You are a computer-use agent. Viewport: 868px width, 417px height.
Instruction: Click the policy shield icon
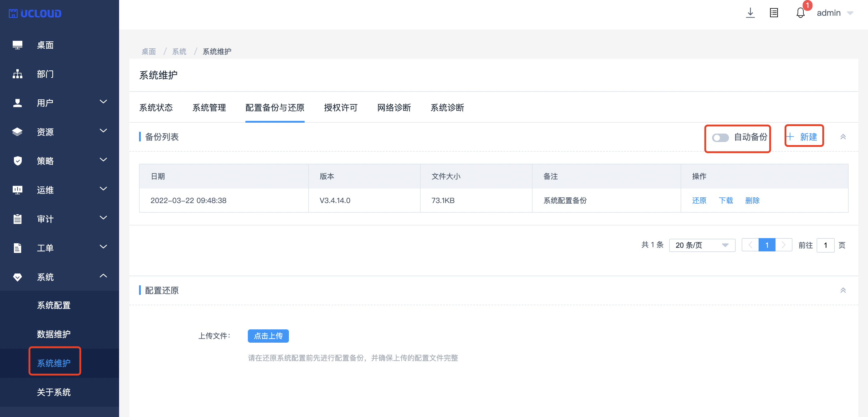click(18, 161)
